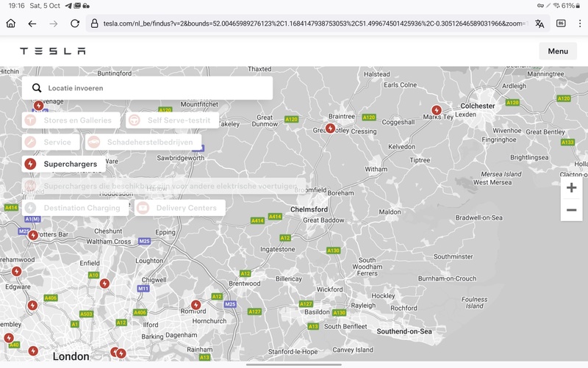Screen dimensions: 588x368
Task: Enable Superchargers for other electric vehicles filter
Action: 163,186
